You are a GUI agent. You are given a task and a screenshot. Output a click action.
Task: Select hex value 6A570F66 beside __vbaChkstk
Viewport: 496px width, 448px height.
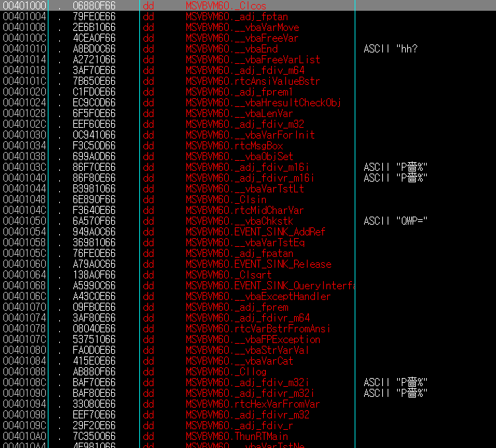click(94, 221)
